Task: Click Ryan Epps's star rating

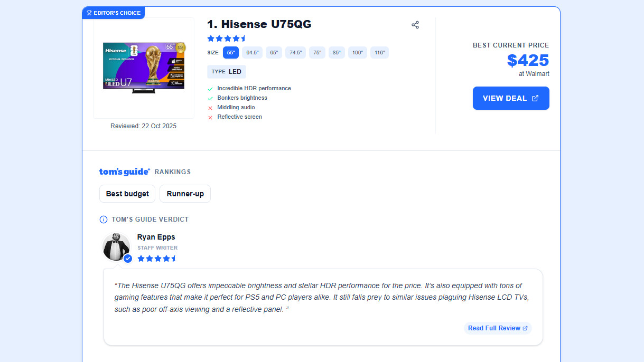Action: tap(157, 259)
